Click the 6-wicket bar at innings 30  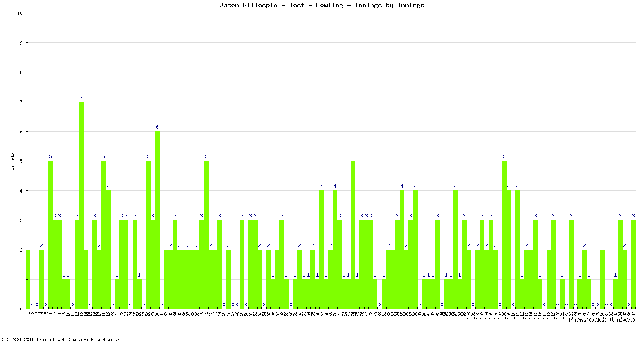(x=157, y=220)
